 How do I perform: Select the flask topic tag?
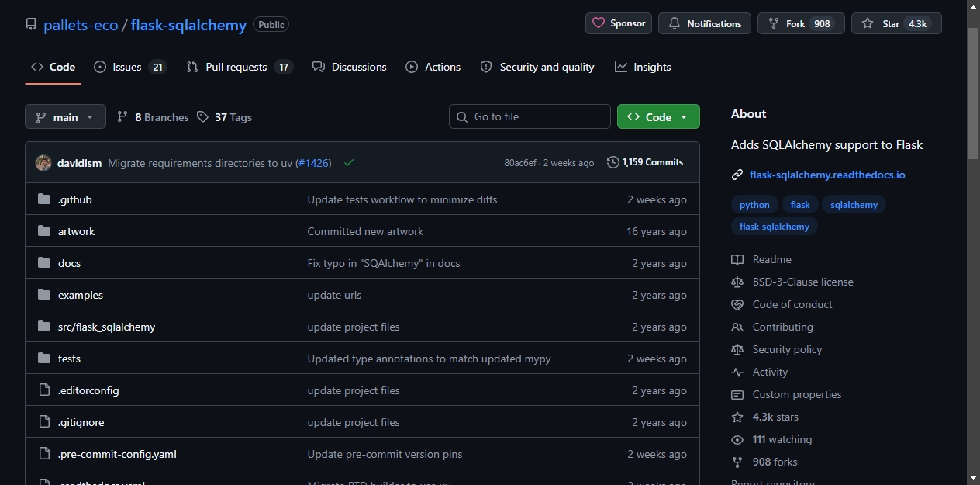coord(800,205)
